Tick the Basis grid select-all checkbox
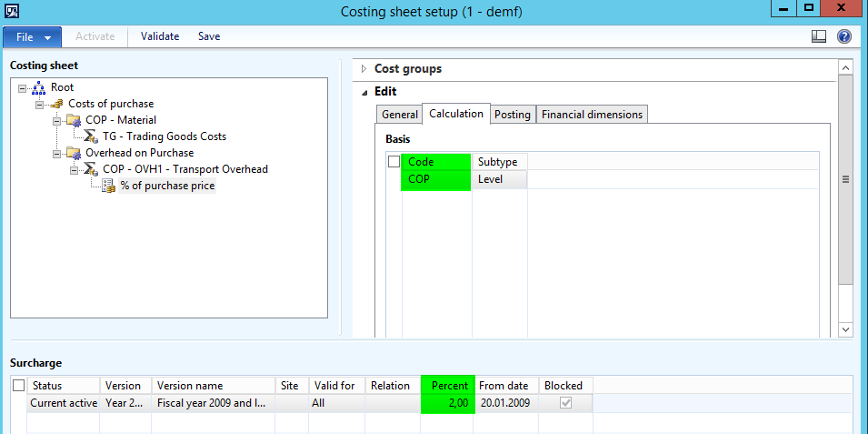Screen dimensions: 868x434 pyautogui.click(x=394, y=162)
